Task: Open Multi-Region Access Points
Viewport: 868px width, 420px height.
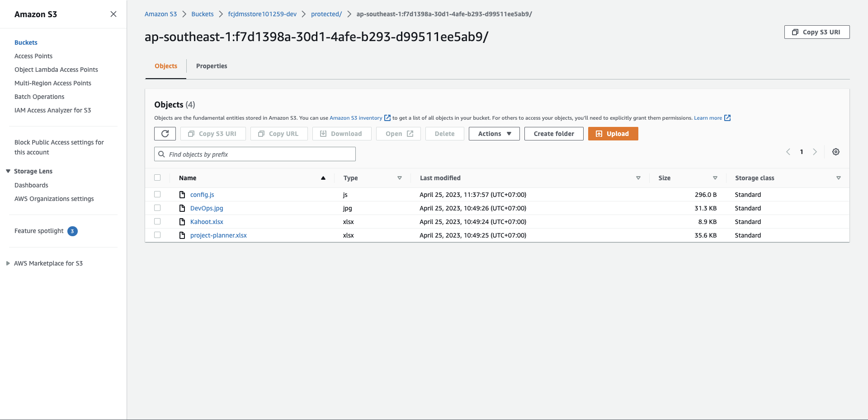Action: click(x=53, y=83)
